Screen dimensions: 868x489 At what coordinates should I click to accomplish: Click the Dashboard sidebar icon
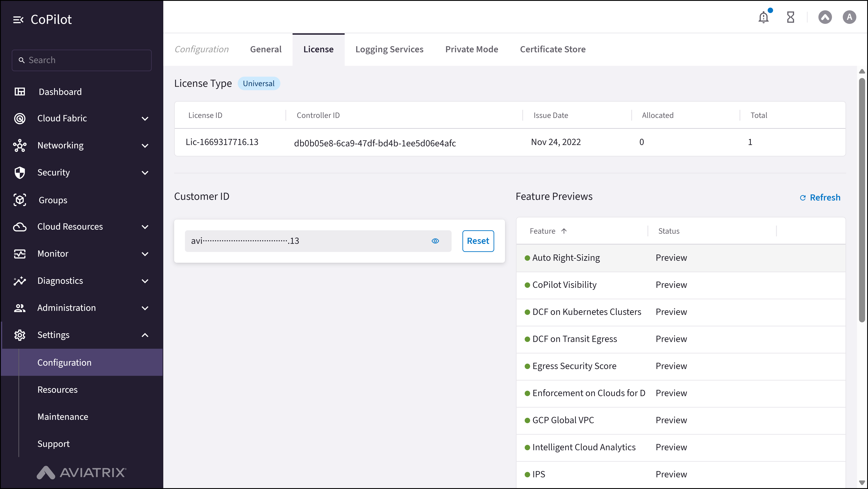coord(20,92)
